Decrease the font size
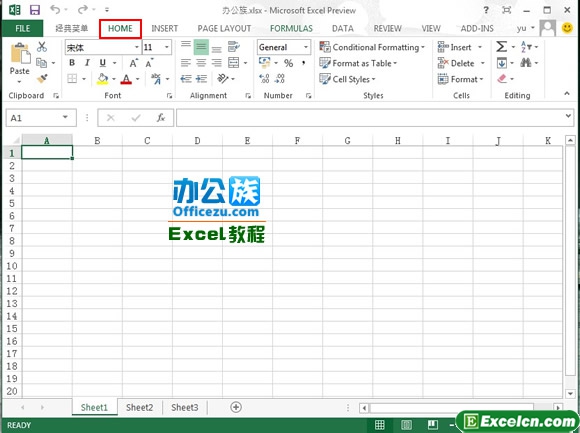The image size is (580, 433). [149, 63]
